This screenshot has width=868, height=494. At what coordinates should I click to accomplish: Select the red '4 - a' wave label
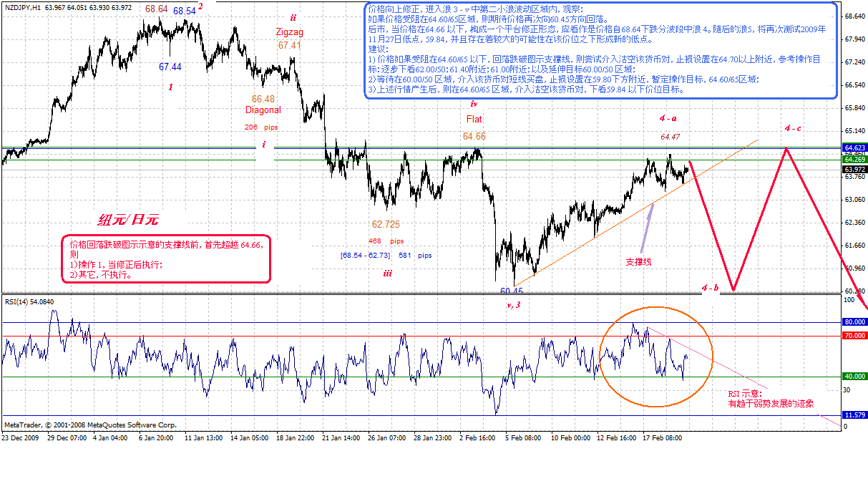(670, 118)
